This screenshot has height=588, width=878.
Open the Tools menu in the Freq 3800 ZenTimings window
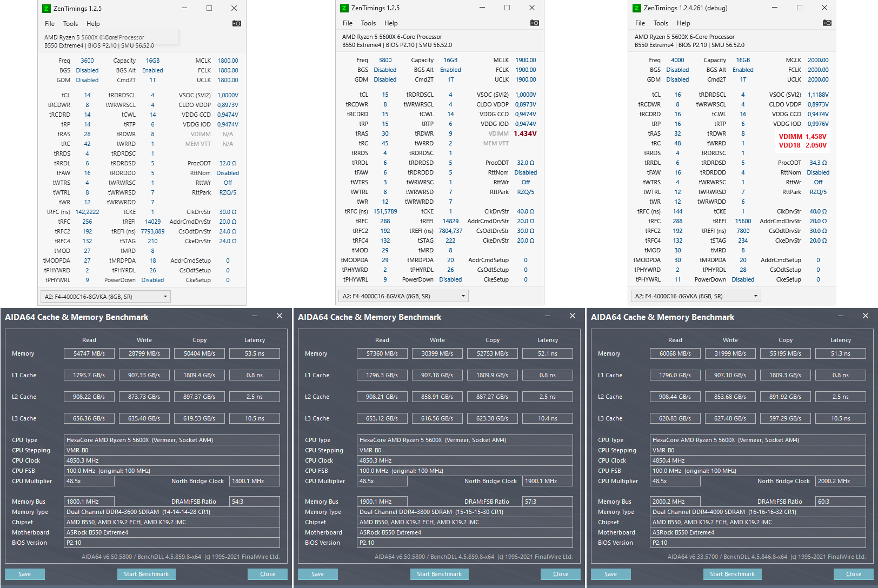tap(369, 23)
